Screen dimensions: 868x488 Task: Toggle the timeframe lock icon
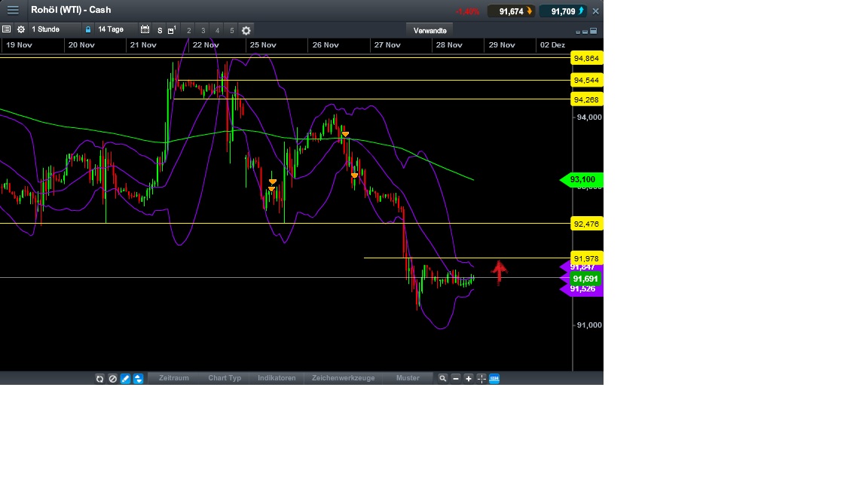click(x=89, y=29)
